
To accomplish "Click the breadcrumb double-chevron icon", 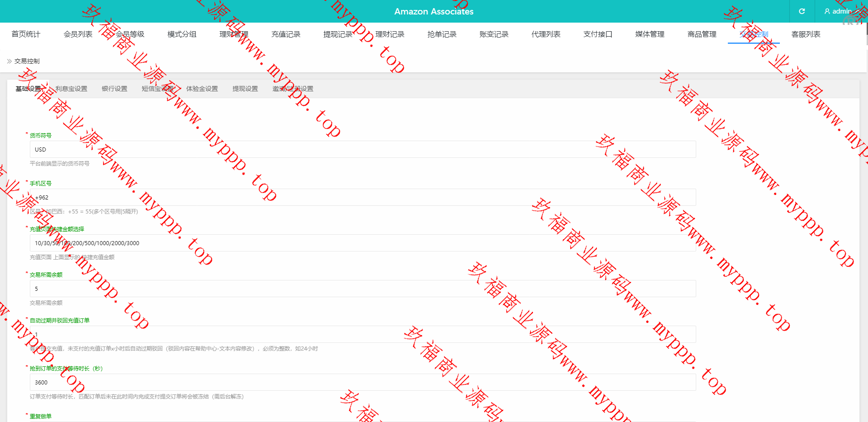I will coord(9,61).
